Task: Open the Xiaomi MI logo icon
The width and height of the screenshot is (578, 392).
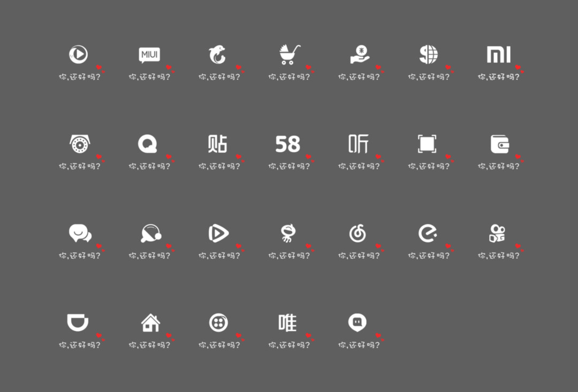Action: click(499, 55)
